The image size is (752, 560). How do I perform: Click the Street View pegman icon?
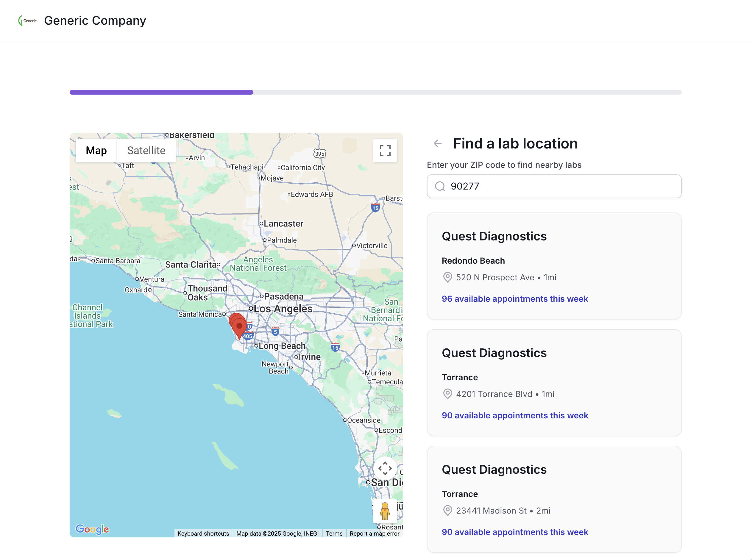pyautogui.click(x=384, y=511)
